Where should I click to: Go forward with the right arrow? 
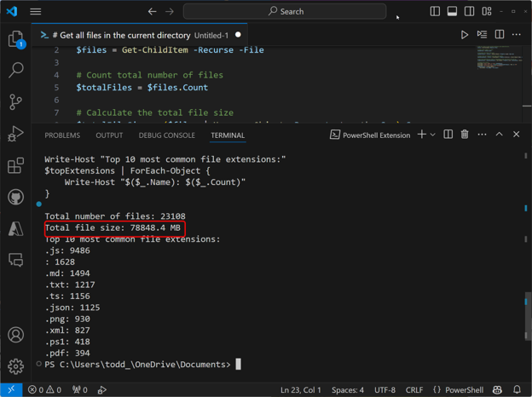pos(170,12)
